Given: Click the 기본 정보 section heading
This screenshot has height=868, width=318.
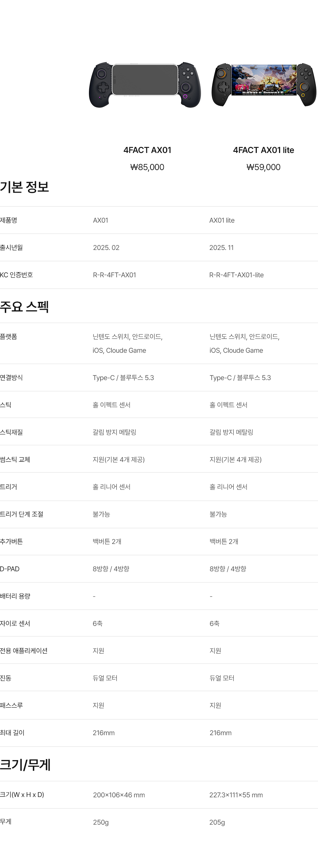Looking at the screenshot, I should coord(25,187).
